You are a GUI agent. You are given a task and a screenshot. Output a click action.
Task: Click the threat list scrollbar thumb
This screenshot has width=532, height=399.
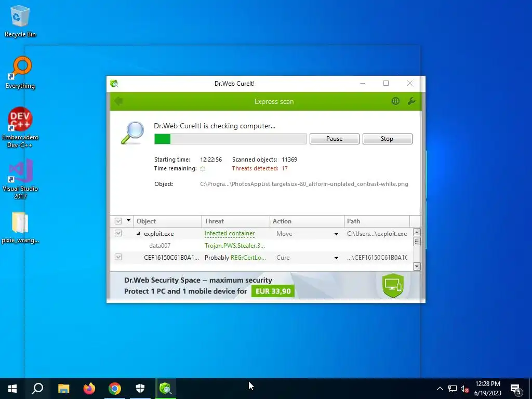417,241
